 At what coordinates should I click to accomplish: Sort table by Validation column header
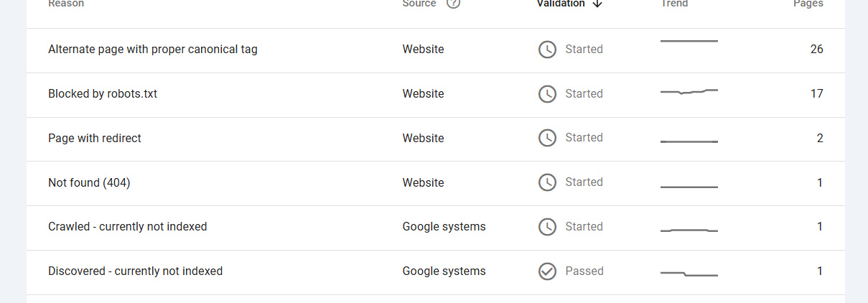tap(561, 4)
